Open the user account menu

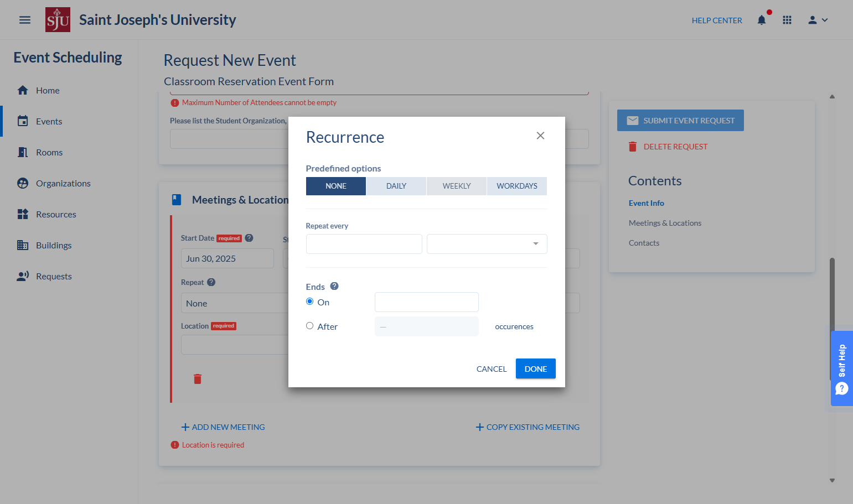(818, 20)
